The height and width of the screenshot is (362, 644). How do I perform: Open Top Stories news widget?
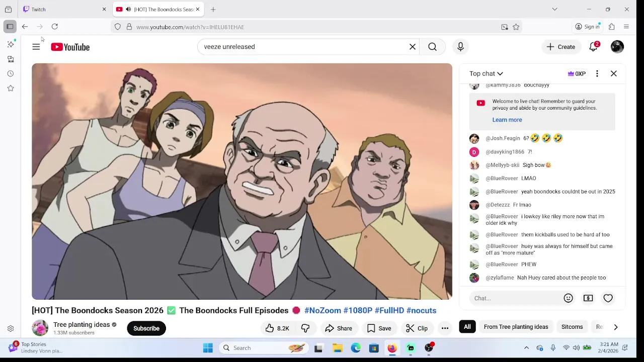click(35, 347)
